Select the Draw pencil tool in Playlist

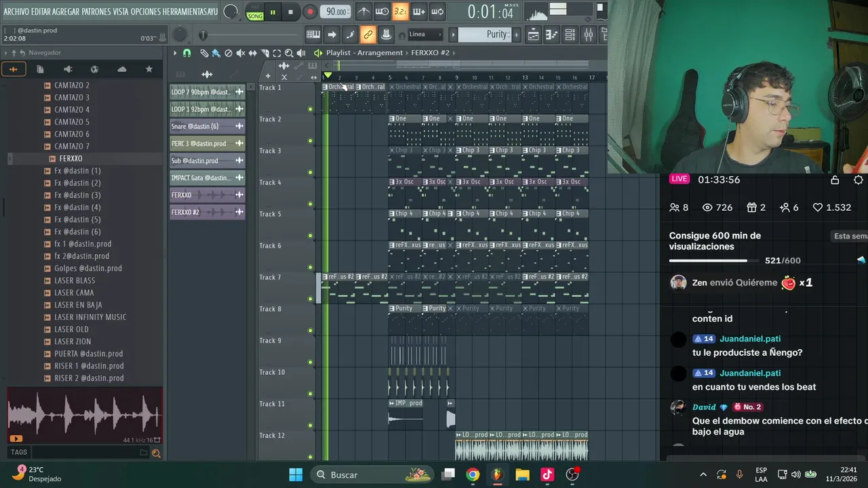(x=203, y=53)
